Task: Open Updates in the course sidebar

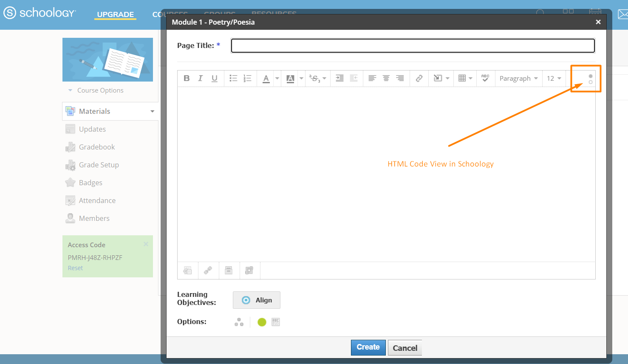Action: click(92, 129)
